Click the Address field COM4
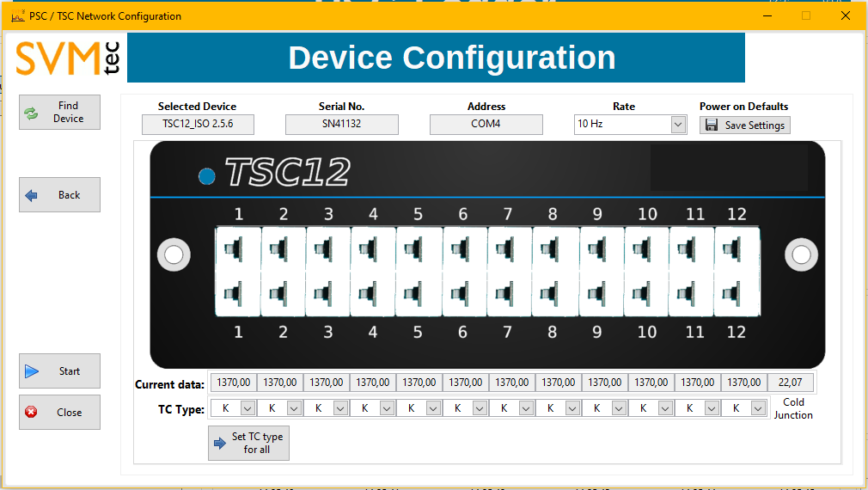This screenshot has width=868, height=490. [486, 124]
